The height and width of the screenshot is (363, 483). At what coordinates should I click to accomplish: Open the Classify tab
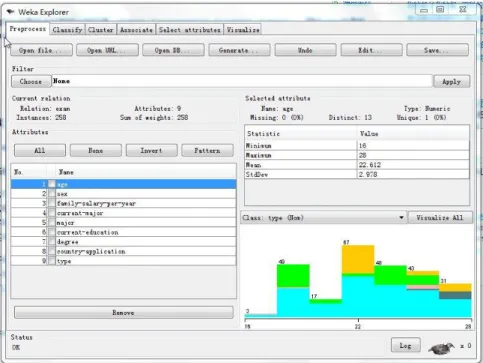67,30
